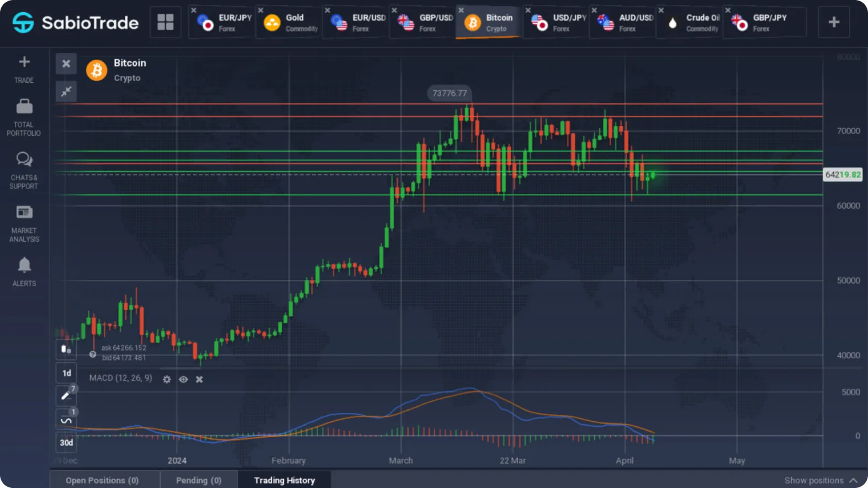Switch to the EUR/JPY Forex tab

(223, 23)
